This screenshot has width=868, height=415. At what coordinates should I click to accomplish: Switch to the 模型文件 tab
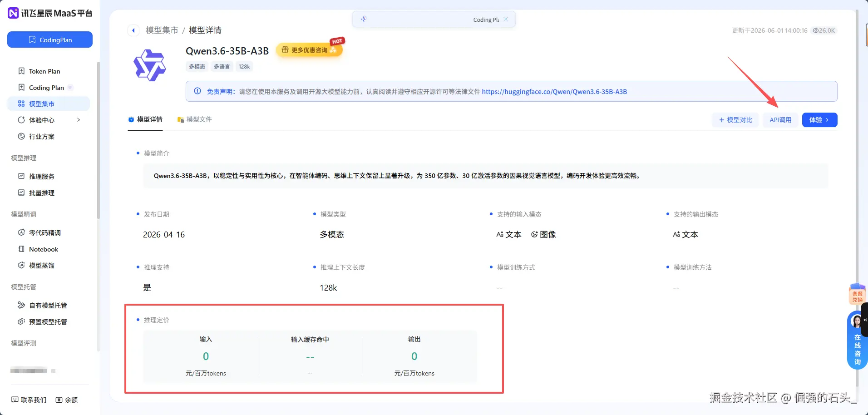coord(195,119)
